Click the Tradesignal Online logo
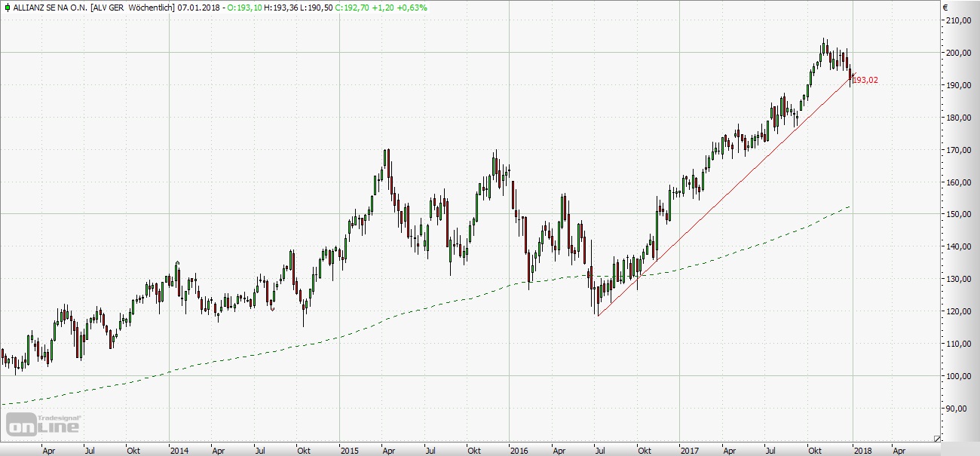Viewport: 980px width, 456px height. point(44,424)
